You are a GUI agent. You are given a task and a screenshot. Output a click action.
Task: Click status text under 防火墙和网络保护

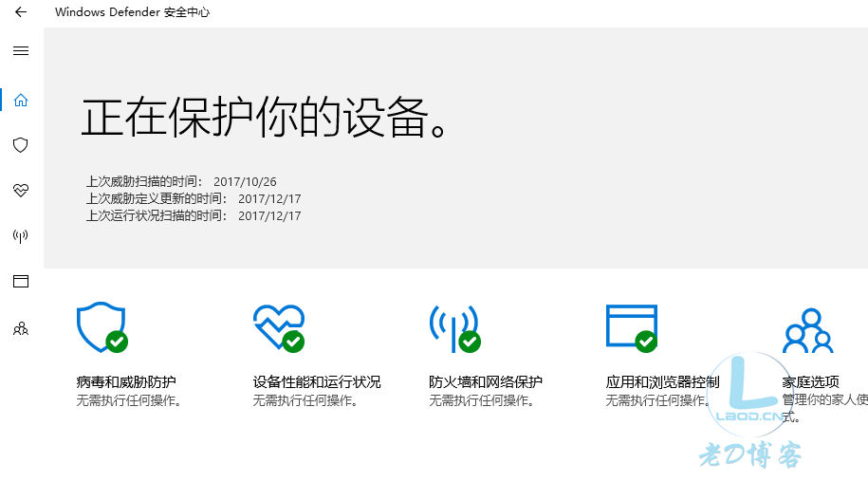[x=482, y=400]
